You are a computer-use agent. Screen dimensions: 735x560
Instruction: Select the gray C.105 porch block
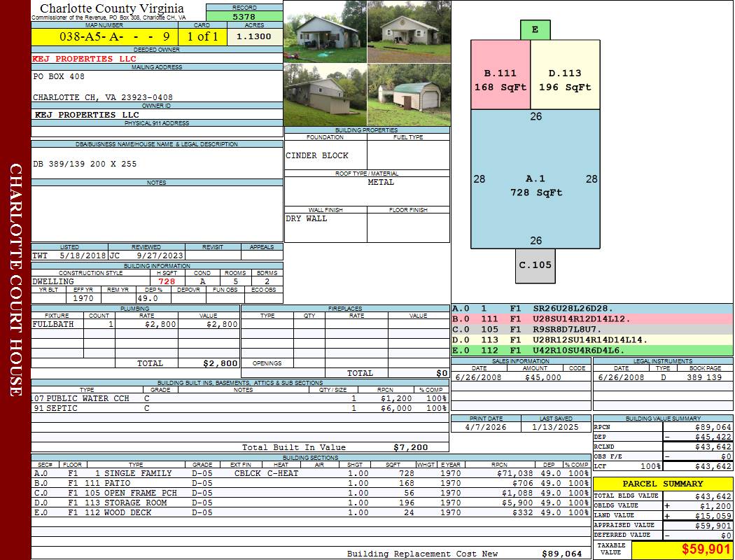click(x=535, y=265)
